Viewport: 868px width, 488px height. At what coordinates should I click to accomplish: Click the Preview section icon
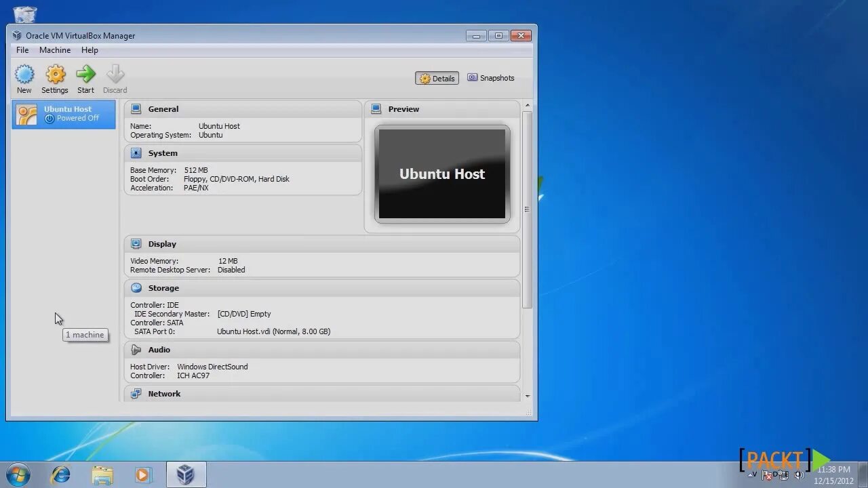[376, 108]
